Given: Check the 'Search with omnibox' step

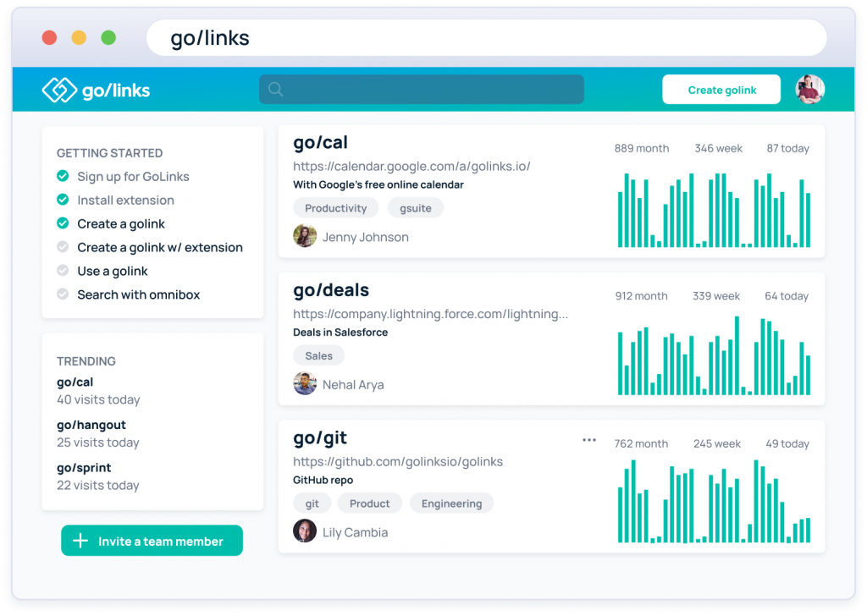Looking at the screenshot, I should [63, 294].
